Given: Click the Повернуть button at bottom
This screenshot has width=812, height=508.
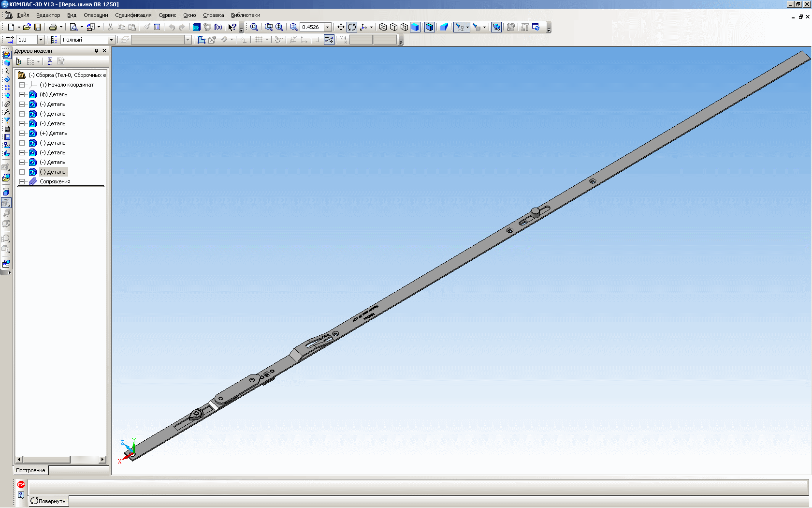Looking at the screenshot, I should point(48,501).
